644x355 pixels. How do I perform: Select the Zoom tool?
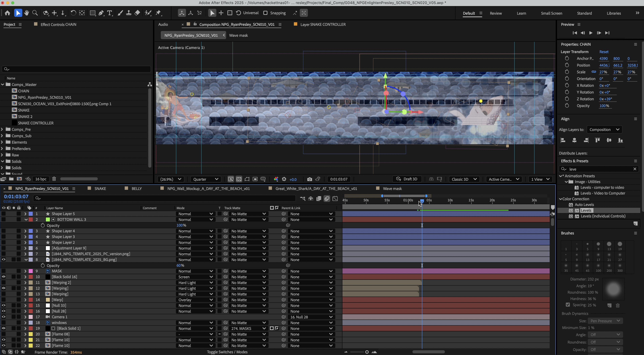(x=35, y=13)
